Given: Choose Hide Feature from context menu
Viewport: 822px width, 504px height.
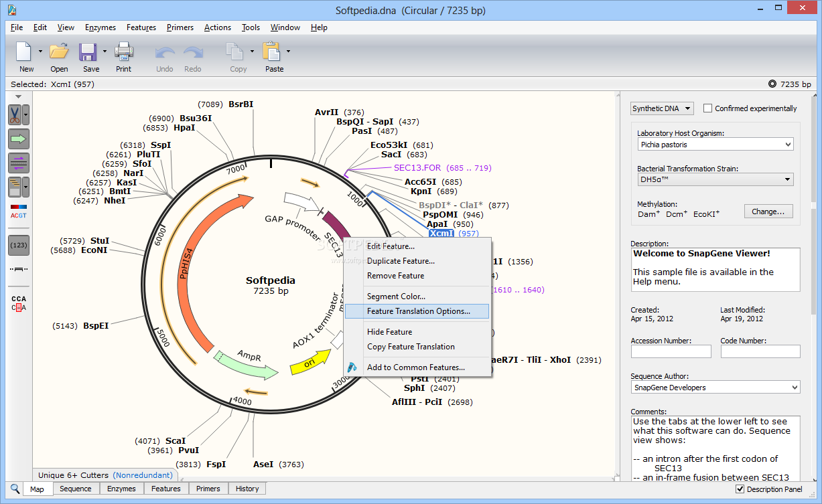Looking at the screenshot, I should pos(417,332).
